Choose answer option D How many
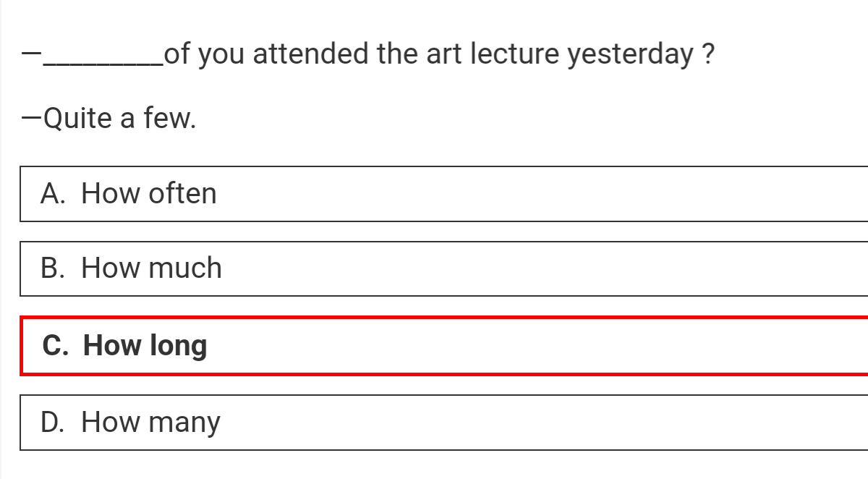 [434, 423]
